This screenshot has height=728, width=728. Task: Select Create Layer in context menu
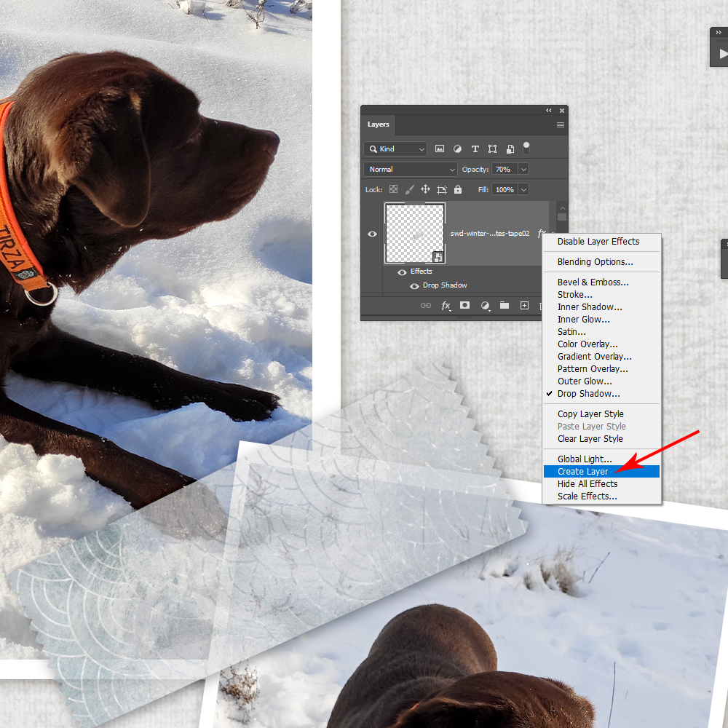pyautogui.click(x=602, y=471)
